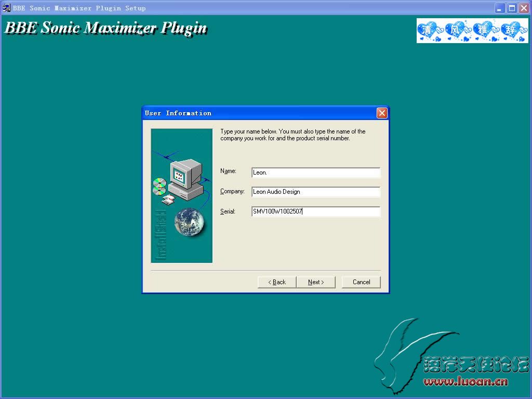Minimize the BBE Setup window
This screenshot has width=532, height=399.
click(499, 8)
